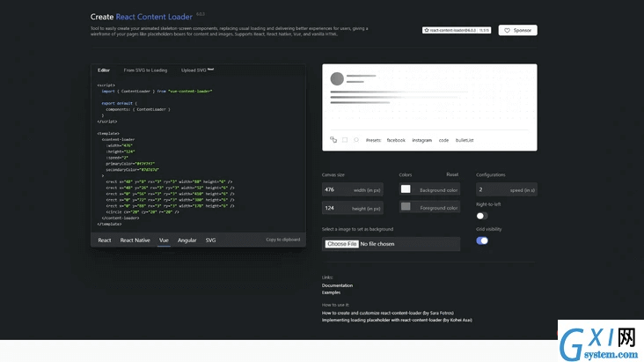The image size is (644, 362).
Task: Open the Sara Fotros how-to article link
Action: [x=388, y=313]
